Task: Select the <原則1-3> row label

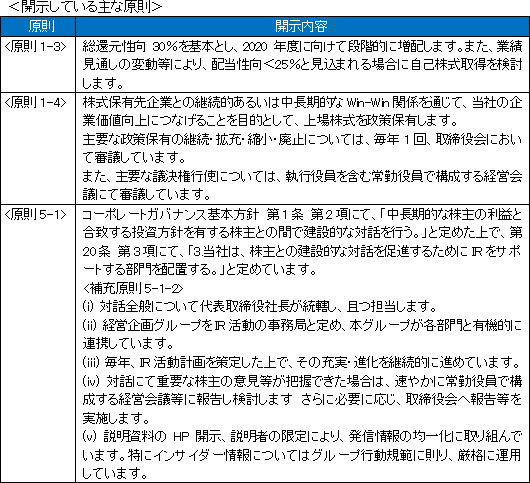Action: [x=35, y=47]
